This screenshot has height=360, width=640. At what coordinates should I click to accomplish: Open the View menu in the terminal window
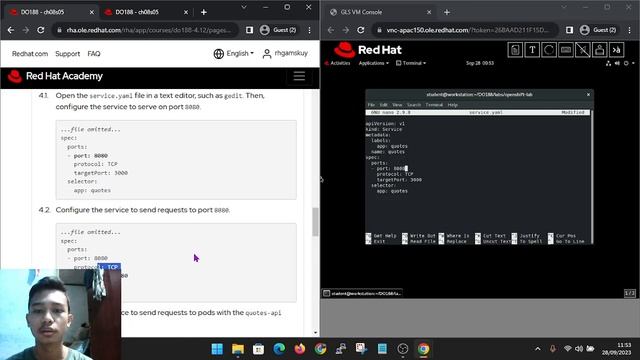(x=397, y=105)
